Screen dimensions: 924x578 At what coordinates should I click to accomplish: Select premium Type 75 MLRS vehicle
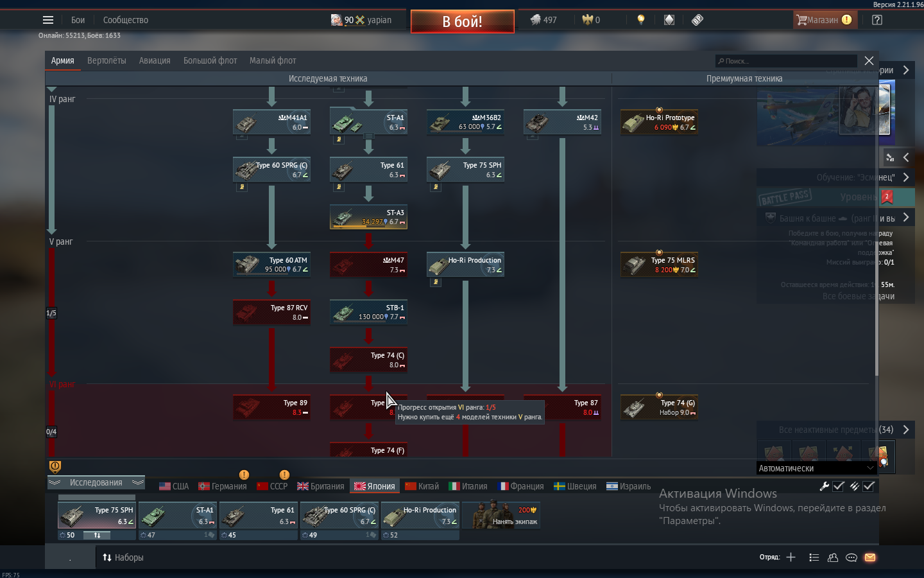(x=659, y=265)
